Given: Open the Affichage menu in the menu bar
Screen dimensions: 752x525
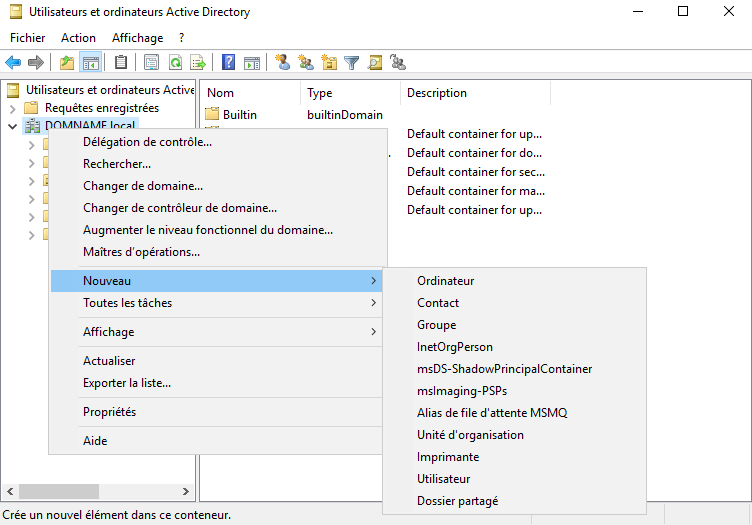Looking at the screenshot, I should click(137, 38).
